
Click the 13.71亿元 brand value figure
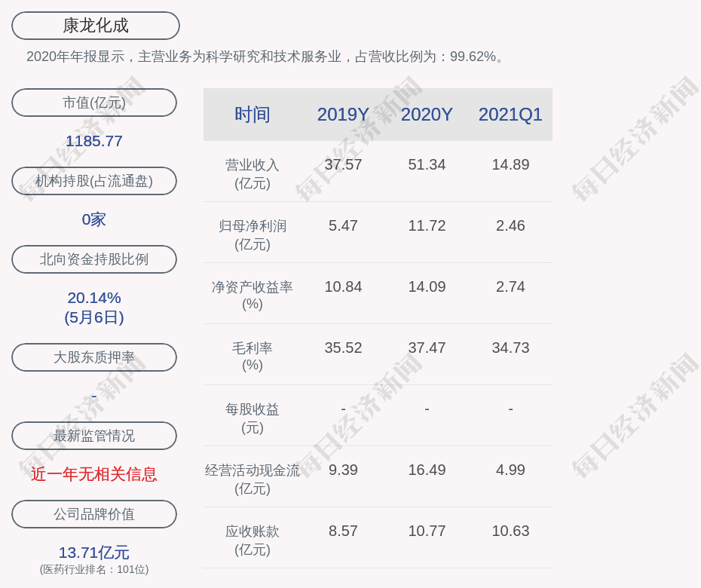[x=94, y=553]
